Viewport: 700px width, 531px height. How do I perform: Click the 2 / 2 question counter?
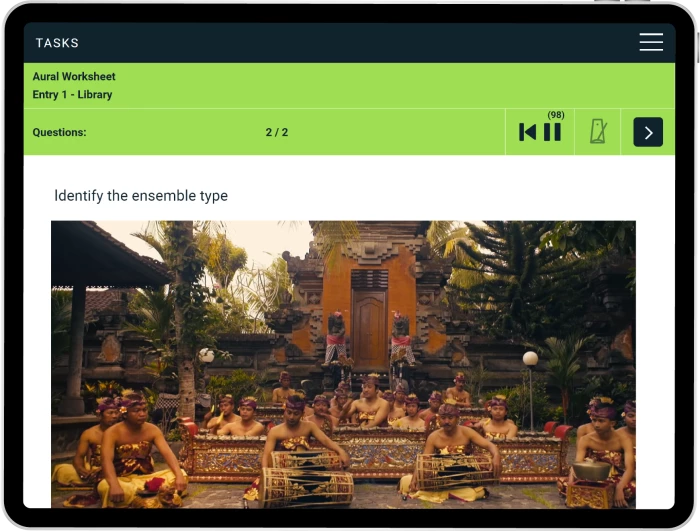pyautogui.click(x=277, y=132)
